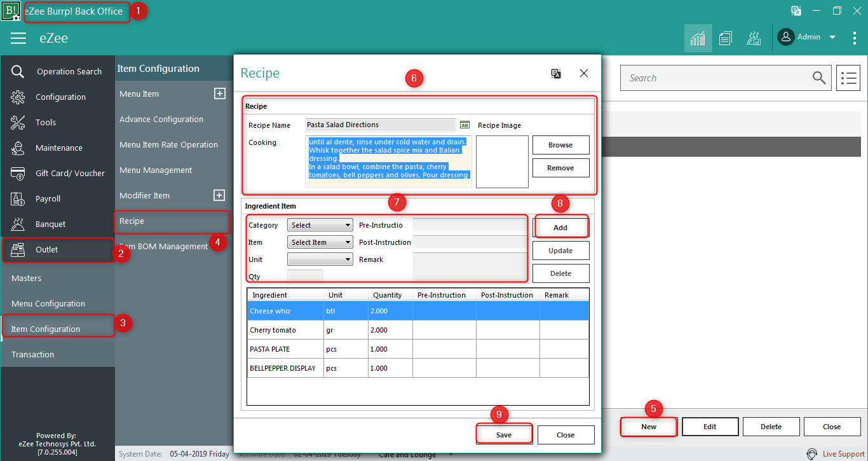Viewport: 868px width, 461px height.
Task: Click the keyboard icon beside Recipe Name
Action: coord(465,125)
